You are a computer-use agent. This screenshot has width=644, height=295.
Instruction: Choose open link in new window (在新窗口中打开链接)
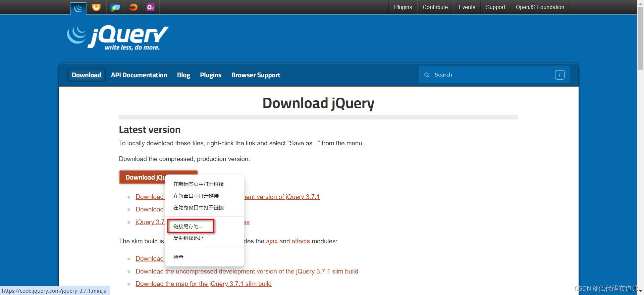click(x=204, y=196)
